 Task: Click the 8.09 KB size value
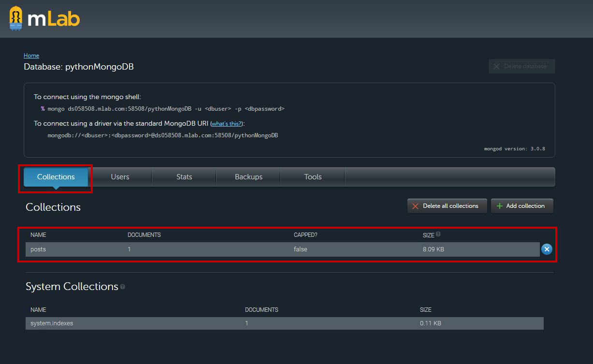pyautogui.click(x=433, y=249)
